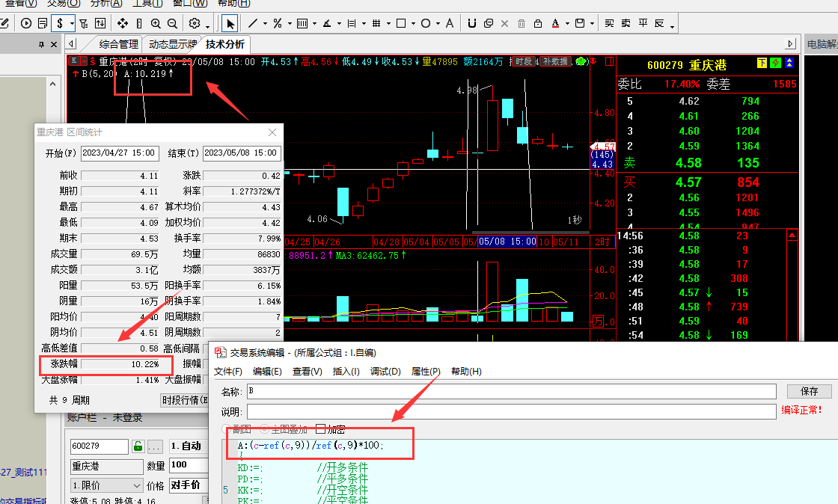This screenshot has height=504, width=838.
Task: Switch to the 综合管理 tab
Action: 118,44
